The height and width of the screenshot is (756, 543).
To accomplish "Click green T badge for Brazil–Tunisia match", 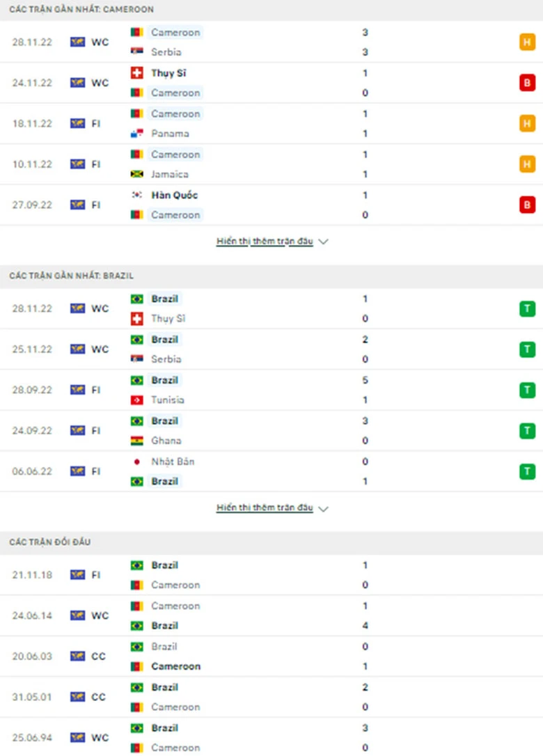I will pos(527,391).
